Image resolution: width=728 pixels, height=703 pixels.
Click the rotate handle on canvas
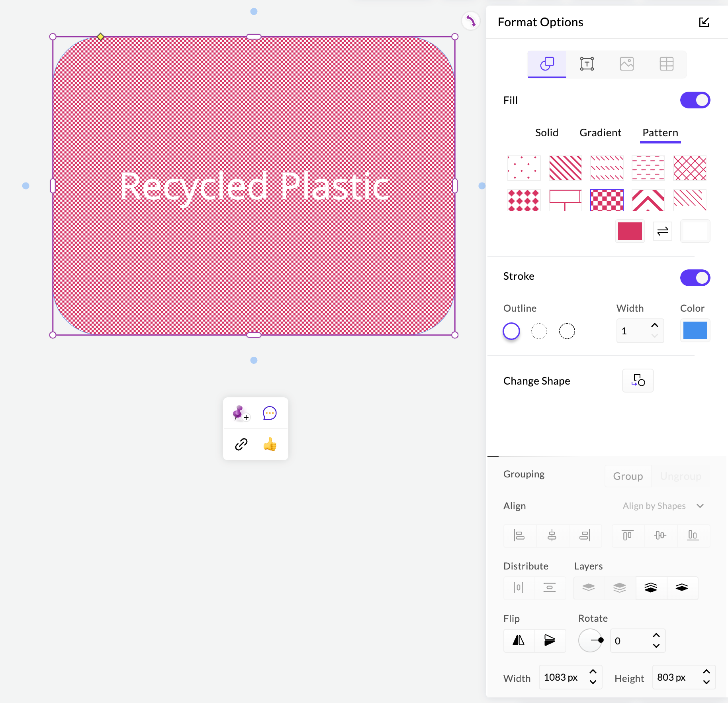pyautogui.click(x=471, y=21)
